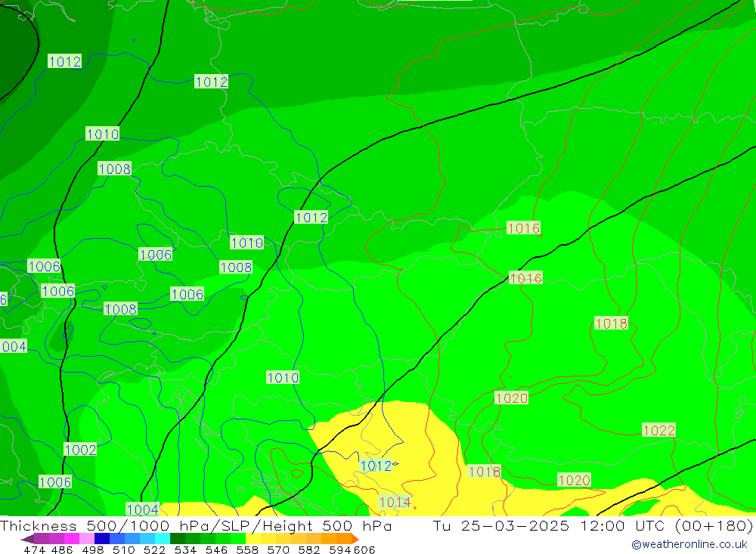Click the partial 004 label at the left edge
This screenshot has width=756, height=554.
(14, 346)
